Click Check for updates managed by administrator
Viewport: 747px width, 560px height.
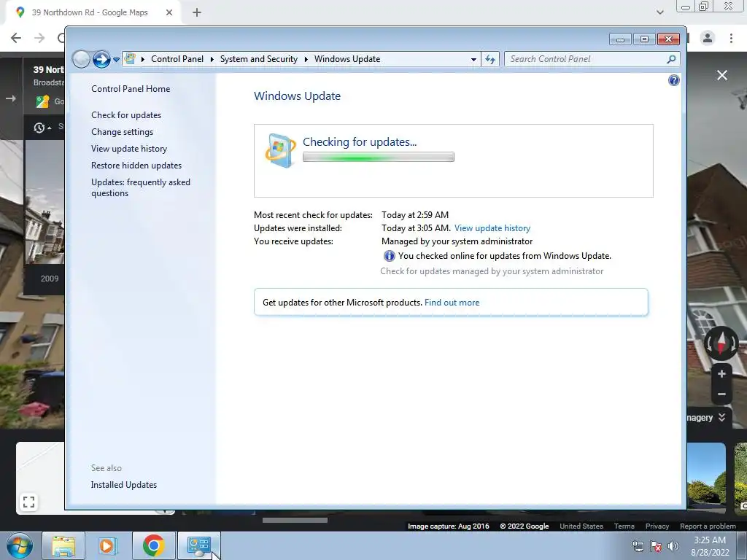(492, 271)
